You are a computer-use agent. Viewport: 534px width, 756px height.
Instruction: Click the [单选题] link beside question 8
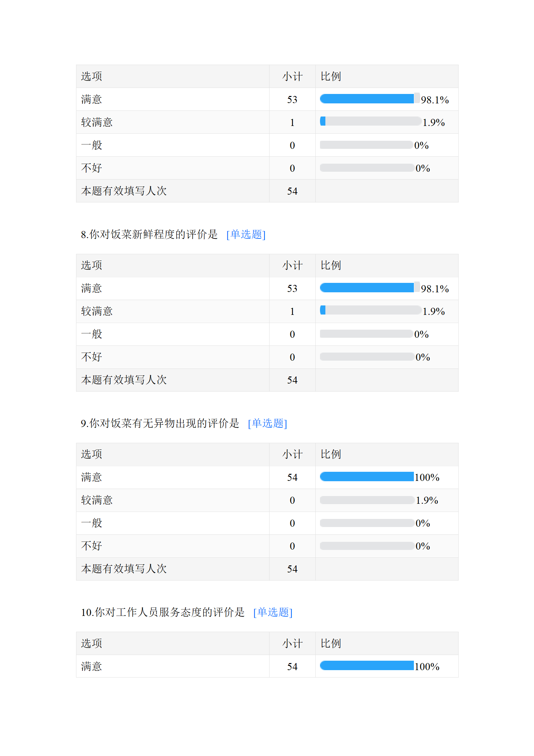tap(246, 234)
